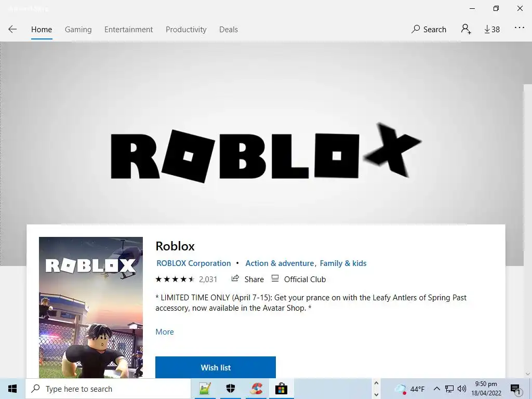Open CCleaner from the taskbar

tap(256, 389)
